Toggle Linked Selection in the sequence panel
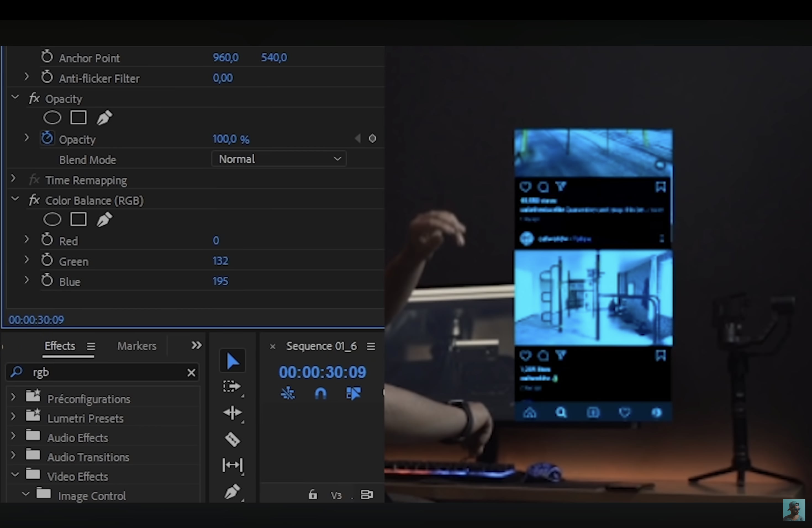This screenshot has height=528, width=812. click(x=354, y=393)
